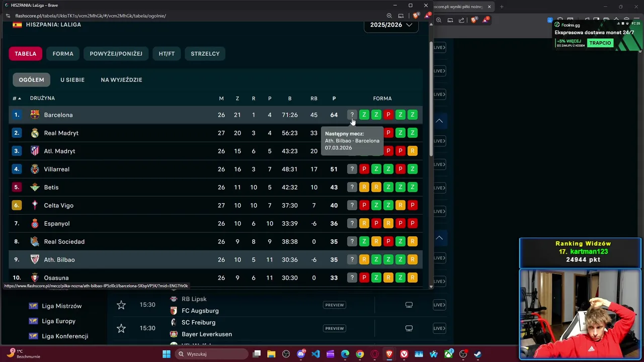Click Villarreal's next-match question mark icon
The height and width of the screenshot is (362, 644).
click(352, 169)
